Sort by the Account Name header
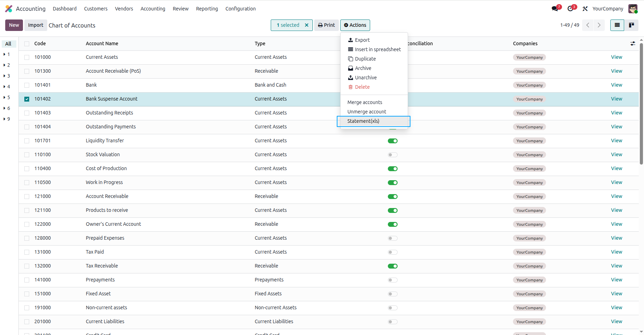Screen dimensions: 644x335 coord(102,43)
